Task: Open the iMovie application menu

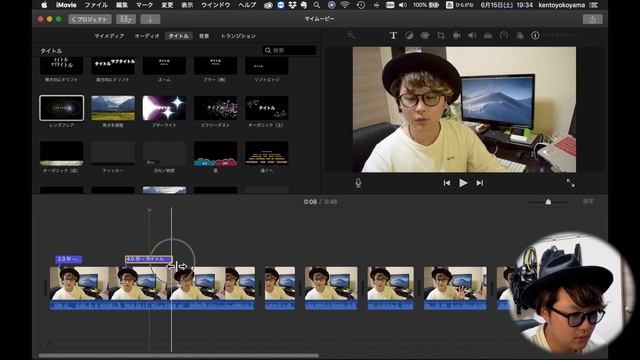Action: (x=66, y=5)
